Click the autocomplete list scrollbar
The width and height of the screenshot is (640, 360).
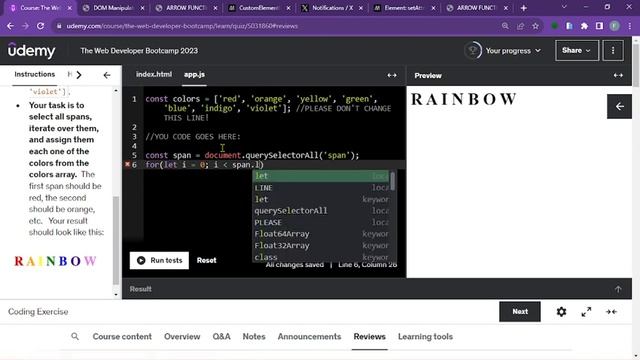pos(393,181)
